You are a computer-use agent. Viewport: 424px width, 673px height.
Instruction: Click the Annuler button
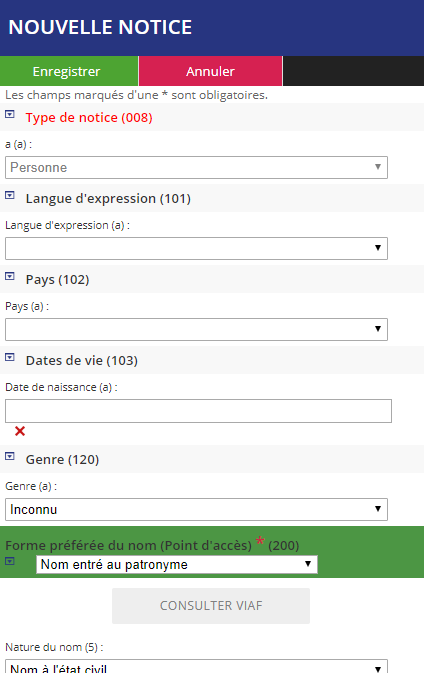210,71
